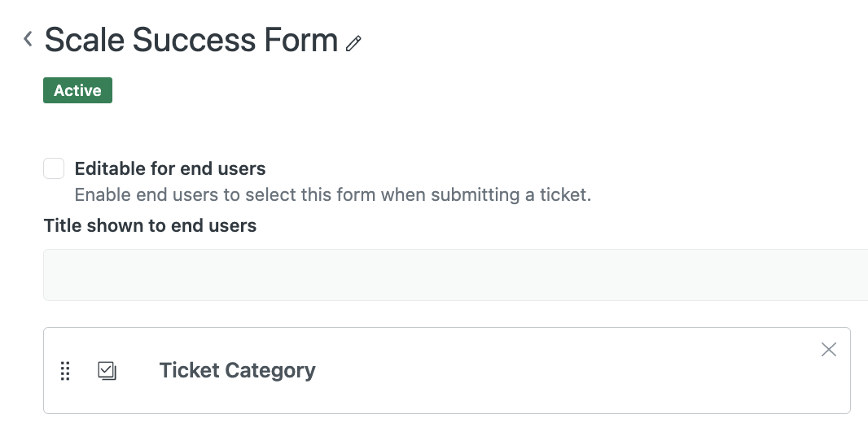Focus the Title shown to end users field
The width and height of the screenshot is (868, 423).
(x=454, y=275)
